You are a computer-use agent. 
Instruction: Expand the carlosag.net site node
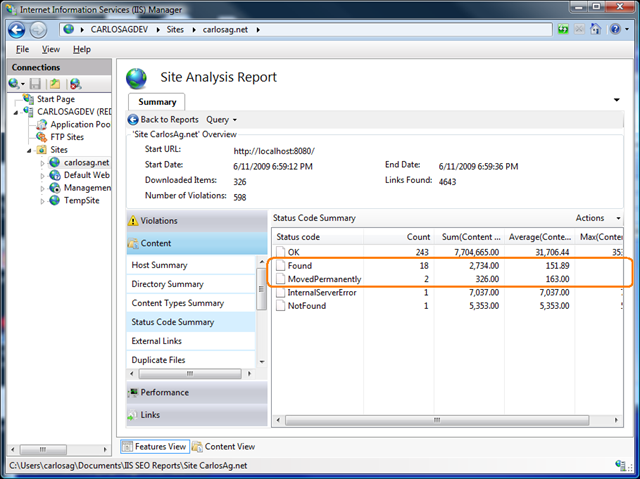click(x=42, y=163)
